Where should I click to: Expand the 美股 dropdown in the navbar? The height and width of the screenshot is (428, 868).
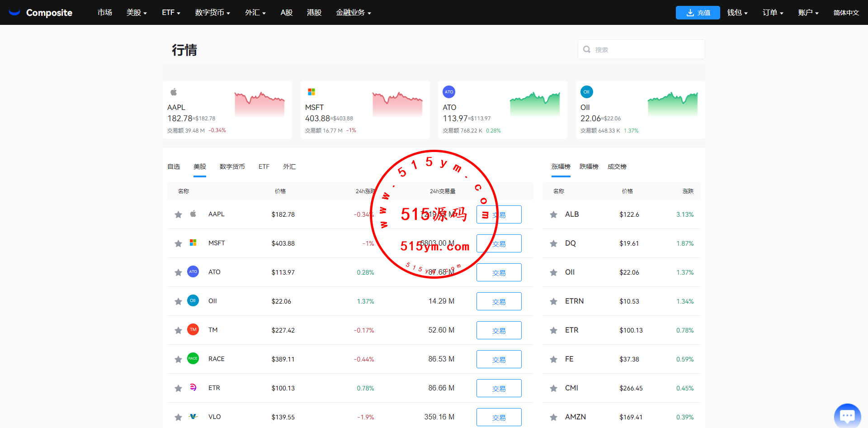tap(136, 13)
